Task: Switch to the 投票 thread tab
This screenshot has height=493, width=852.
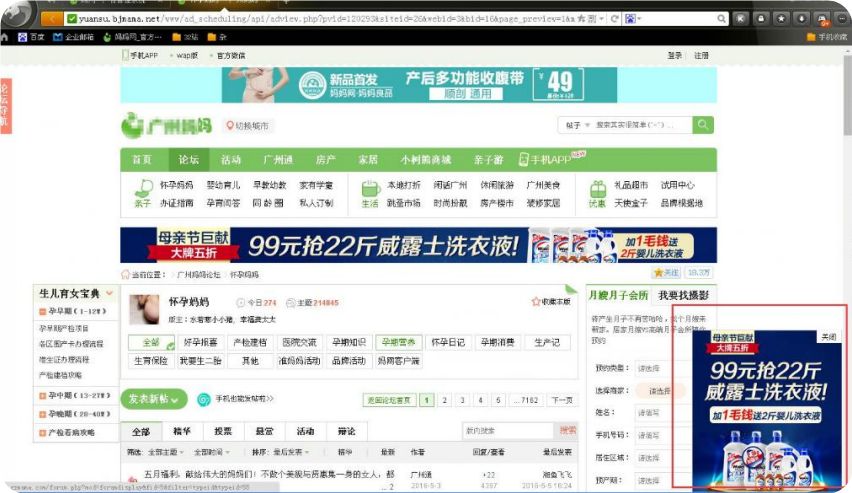Action: pos(223,432)
